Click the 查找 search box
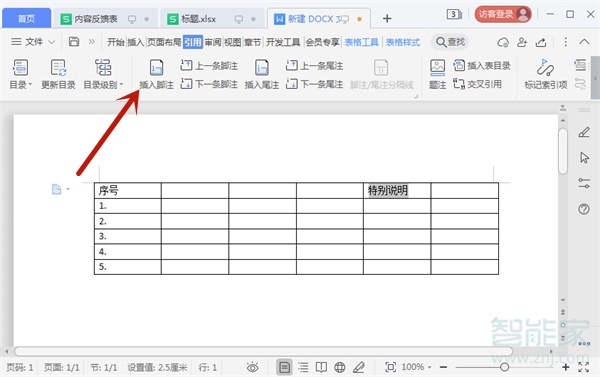 coord(450,42)
